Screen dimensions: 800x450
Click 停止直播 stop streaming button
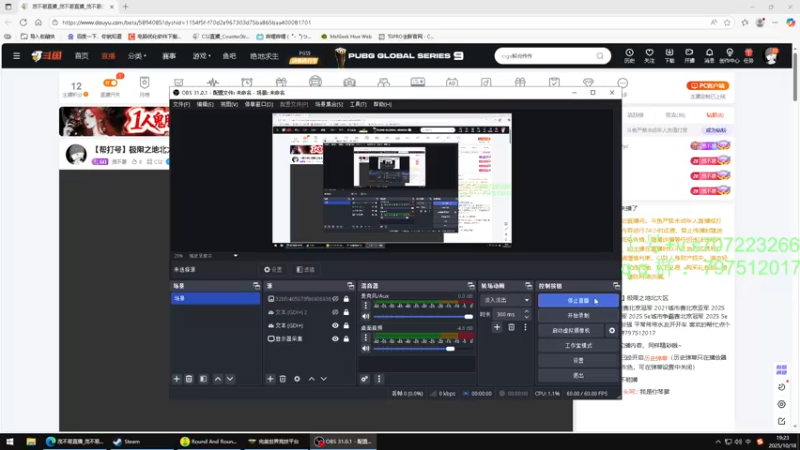click(x=578, y=301)
